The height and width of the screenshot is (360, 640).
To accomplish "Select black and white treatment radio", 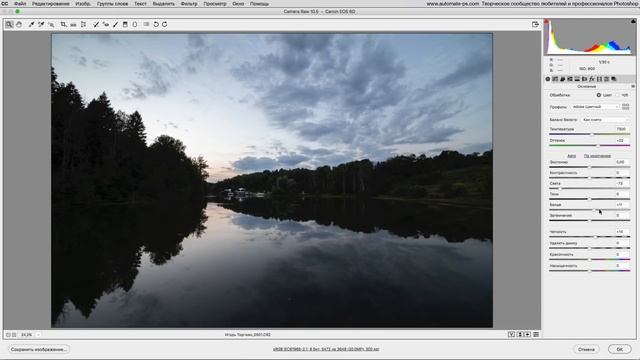I will pos(618,95).
